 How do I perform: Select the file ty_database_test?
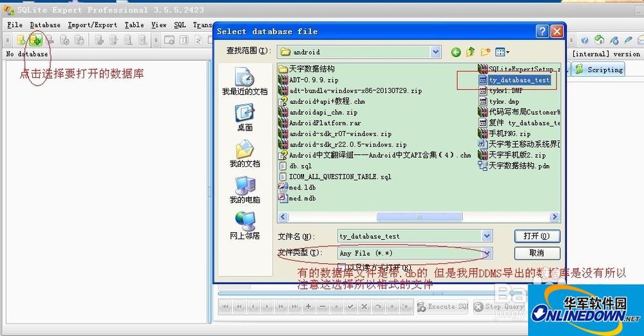click(515, 80)
